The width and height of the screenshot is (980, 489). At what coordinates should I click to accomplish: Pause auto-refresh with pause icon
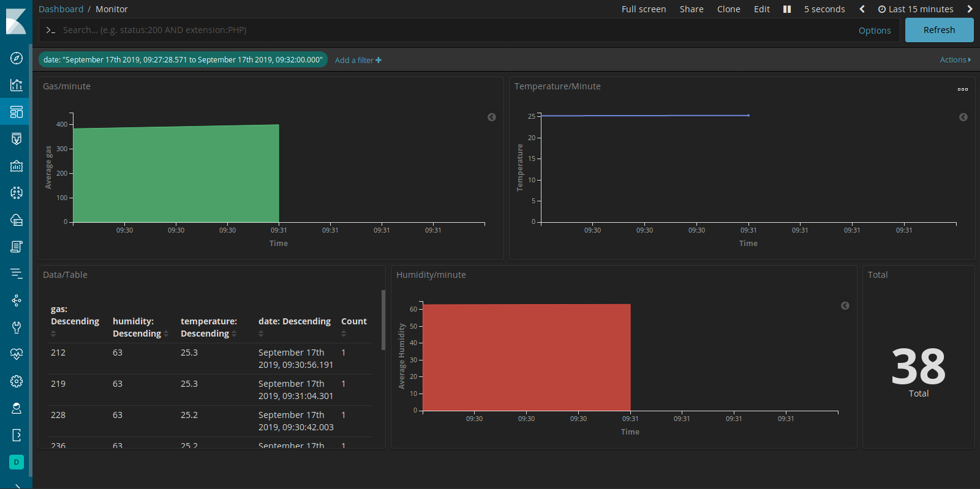tap(787, 9)
